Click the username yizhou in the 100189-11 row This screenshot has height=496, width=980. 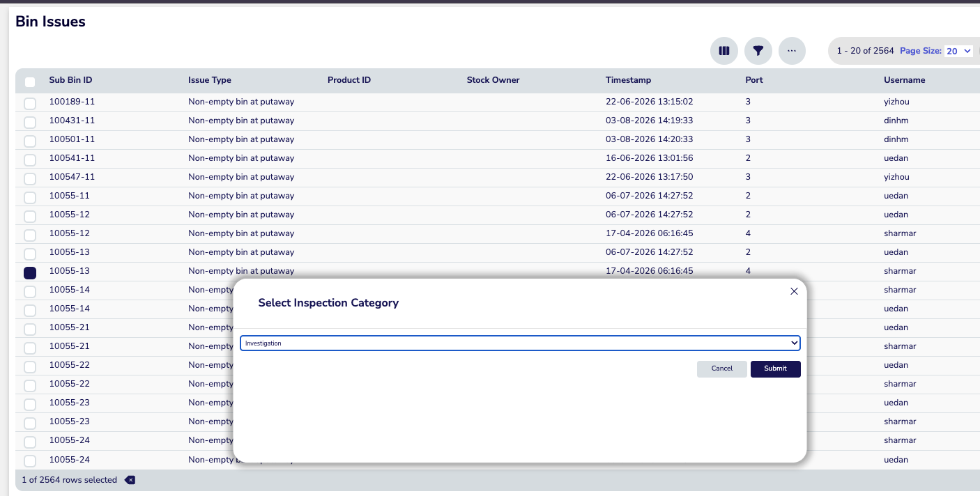tap(896, 102)
